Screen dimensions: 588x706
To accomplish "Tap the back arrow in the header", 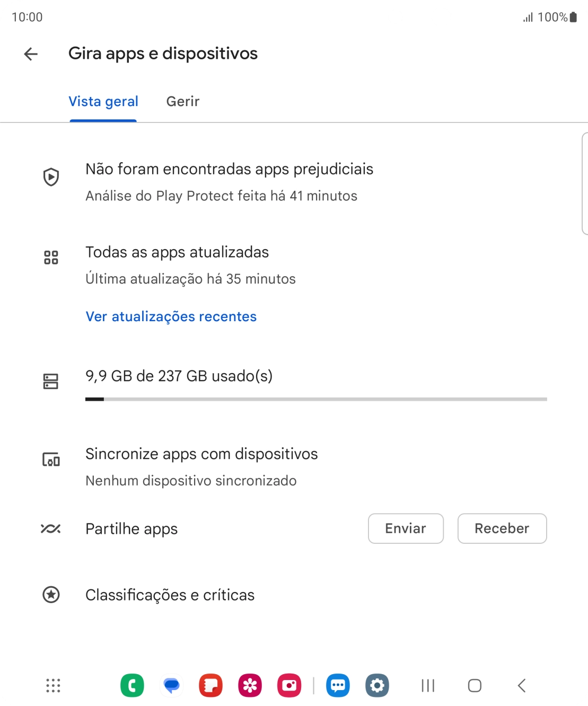I will (x=31, y=54).
